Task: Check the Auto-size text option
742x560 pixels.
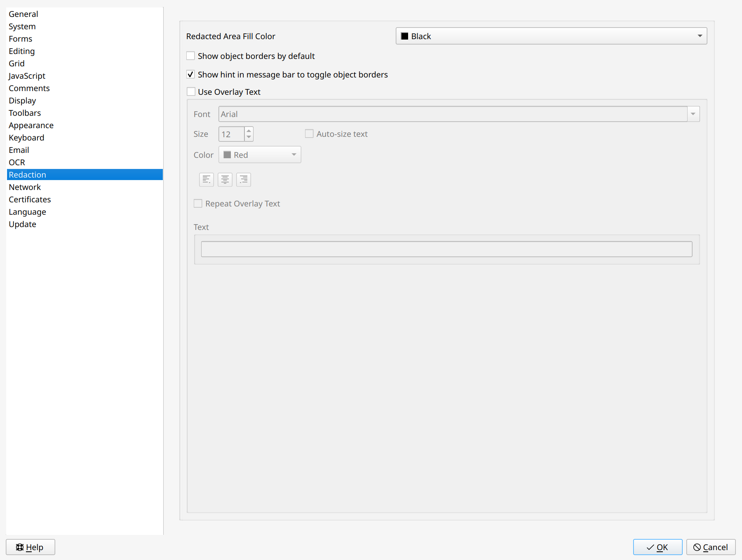Action: pyautogui.click(x=309, y=134)
